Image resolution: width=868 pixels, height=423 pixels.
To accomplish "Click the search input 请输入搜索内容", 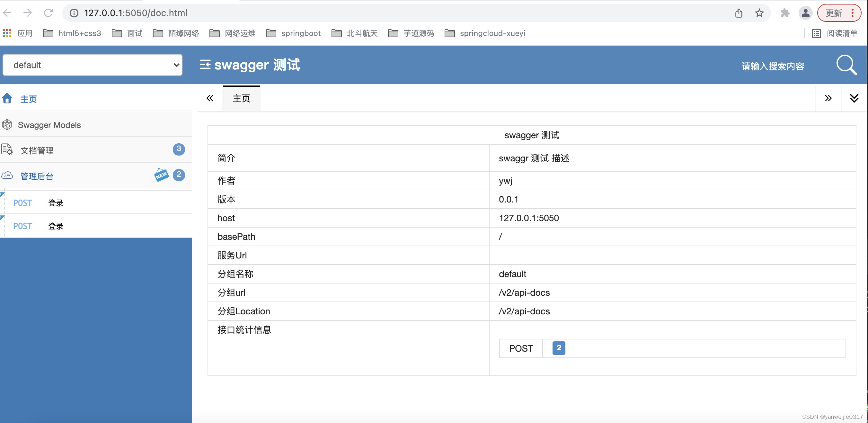I will 773,66.
